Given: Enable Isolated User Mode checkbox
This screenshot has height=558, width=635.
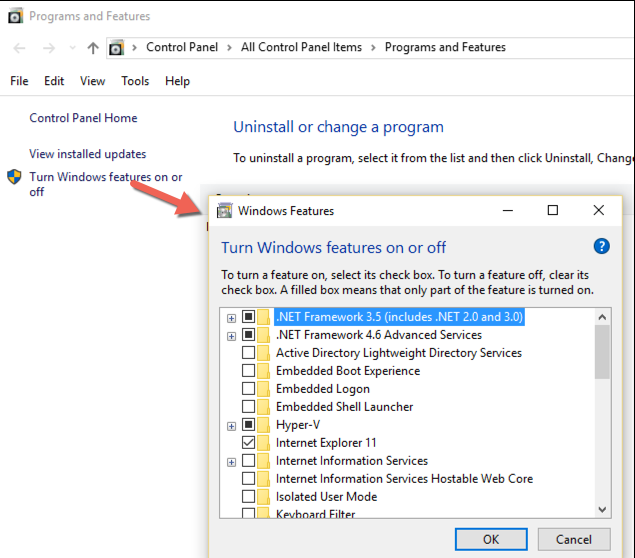Looking at the screenshot, I should click(x=248, y=496).
